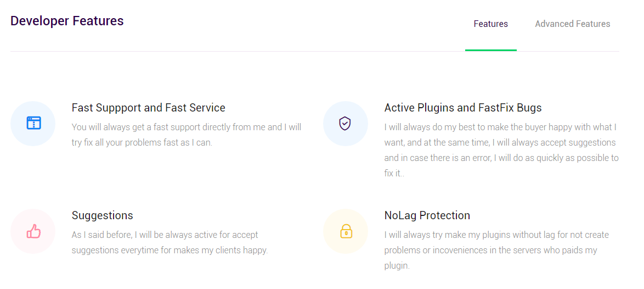Select the Features tab
This screenshot has height=289, width=644.
point(490,24)
